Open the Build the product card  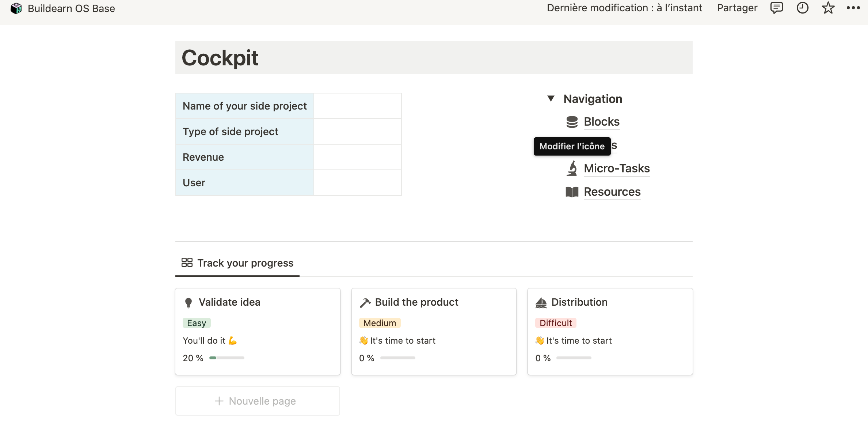416,302
